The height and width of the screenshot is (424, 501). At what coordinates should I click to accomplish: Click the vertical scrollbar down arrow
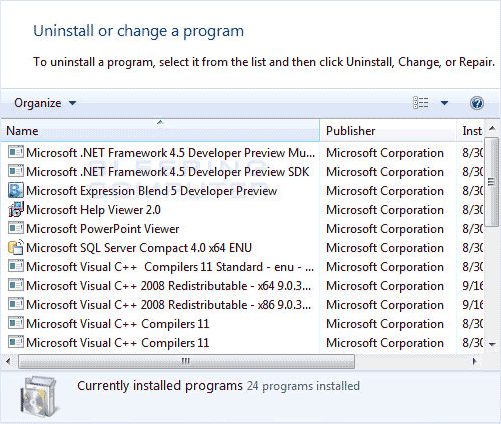pos(492,344)
